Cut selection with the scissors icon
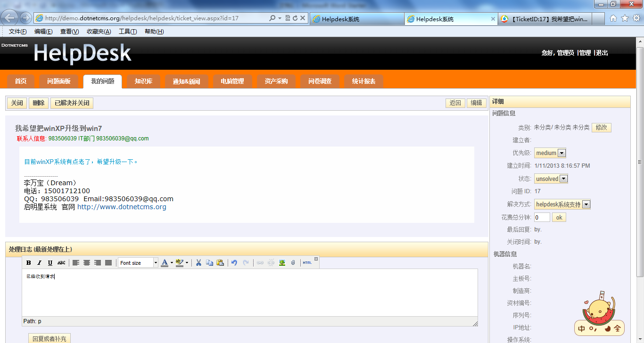This screenshot has height=343, width=644. point(199,263)
